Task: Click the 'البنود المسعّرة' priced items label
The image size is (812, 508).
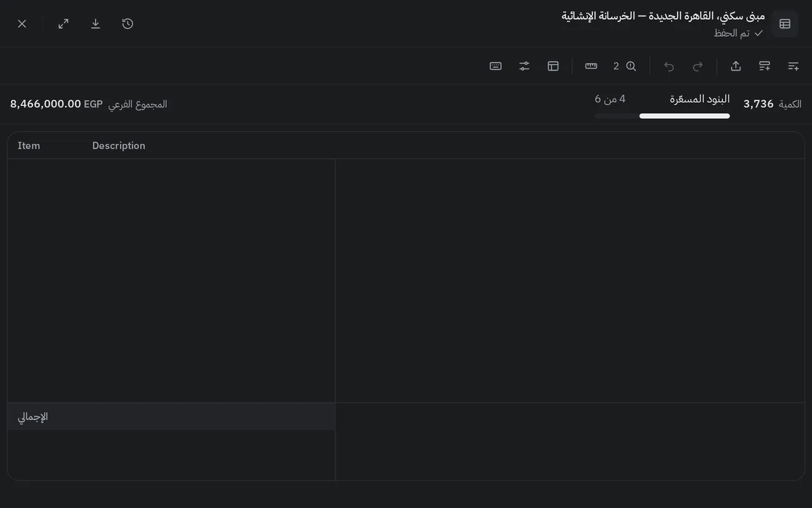Action: [700, 99]
